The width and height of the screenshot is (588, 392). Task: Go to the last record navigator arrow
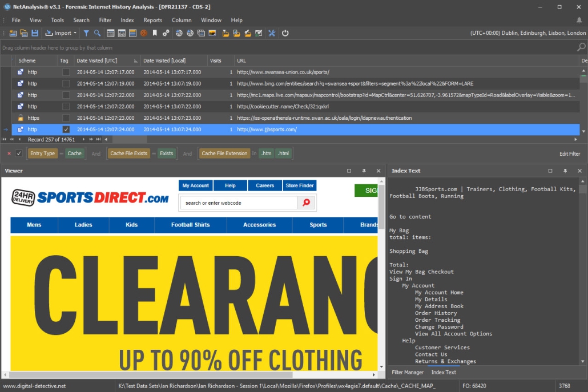98,139
